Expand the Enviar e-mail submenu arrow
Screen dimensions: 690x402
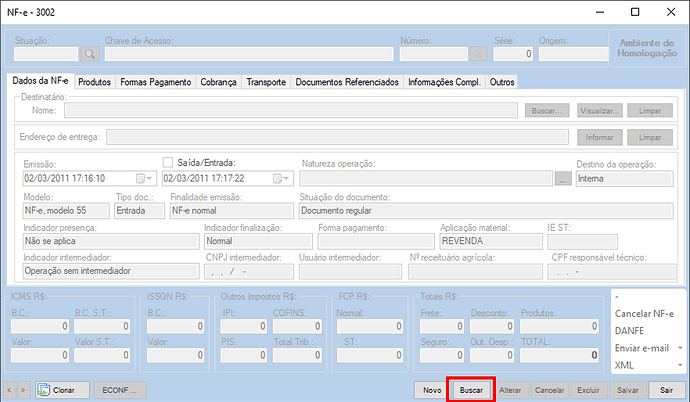tap(680, 348)
